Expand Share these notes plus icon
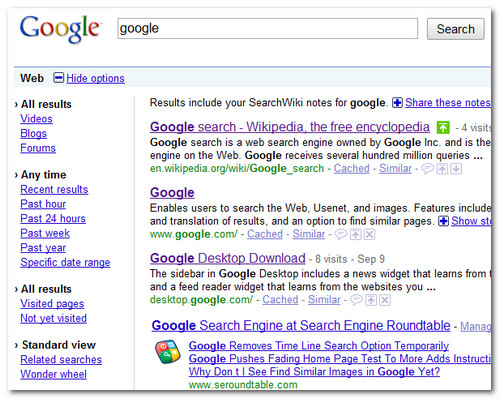The width and height of the screenshot is (500, 399). click(x=397, y=103)
